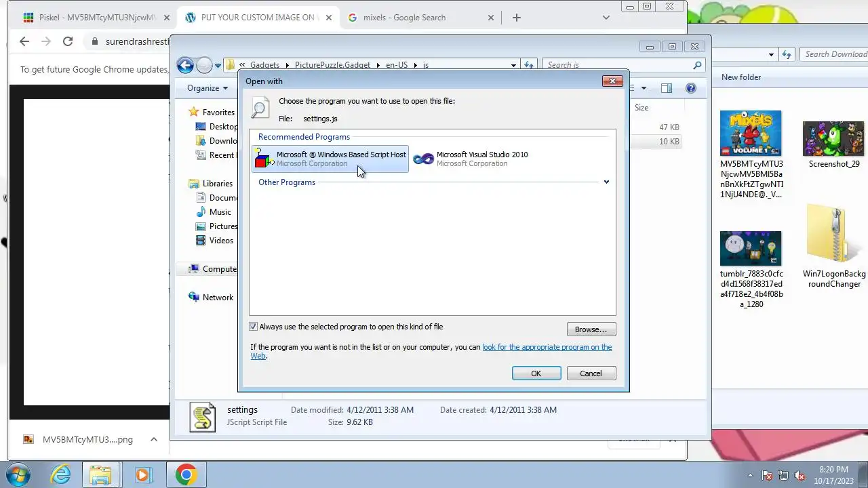Click Gadgets in address breadcrumb
868x488 pixels.
point(264,65)
